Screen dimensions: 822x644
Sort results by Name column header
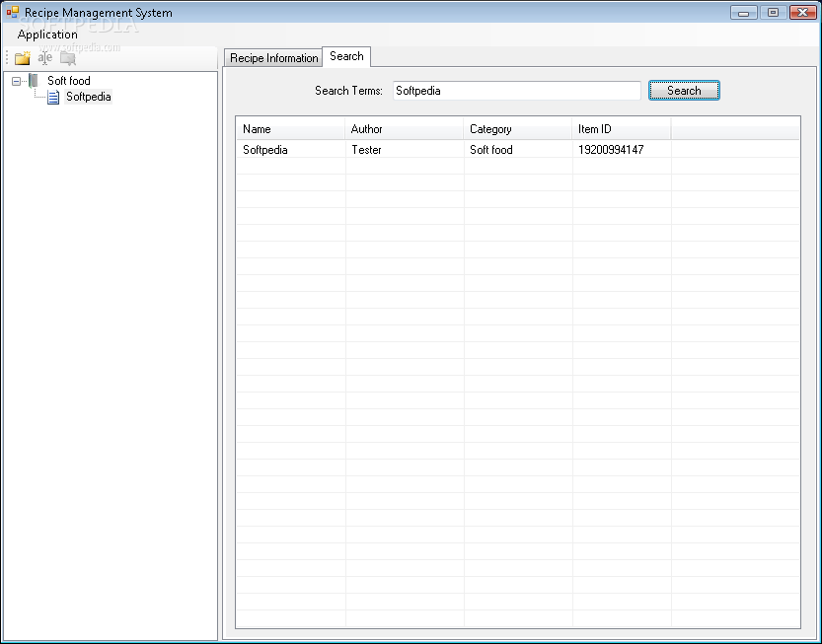[x=290, y=129]
